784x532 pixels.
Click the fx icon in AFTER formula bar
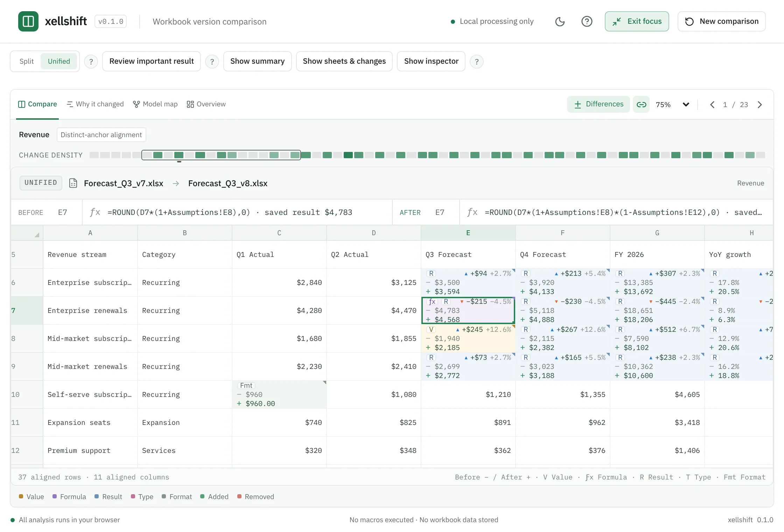[472, 212]
